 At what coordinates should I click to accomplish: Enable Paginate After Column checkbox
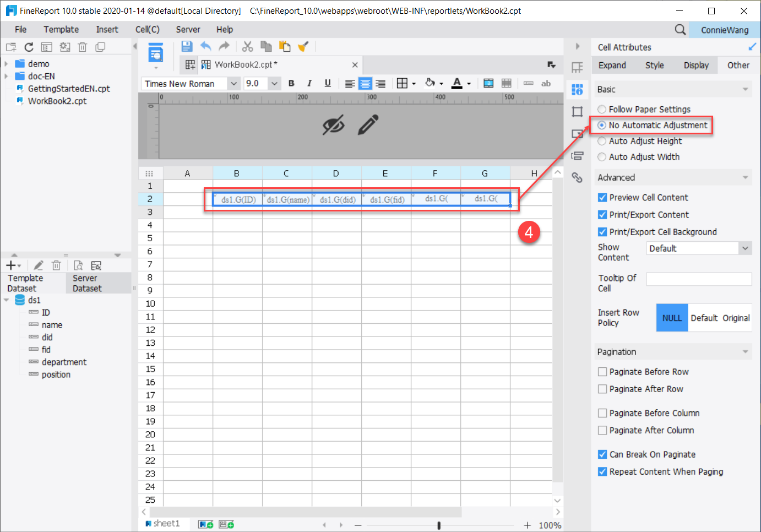tap(602, 430)
